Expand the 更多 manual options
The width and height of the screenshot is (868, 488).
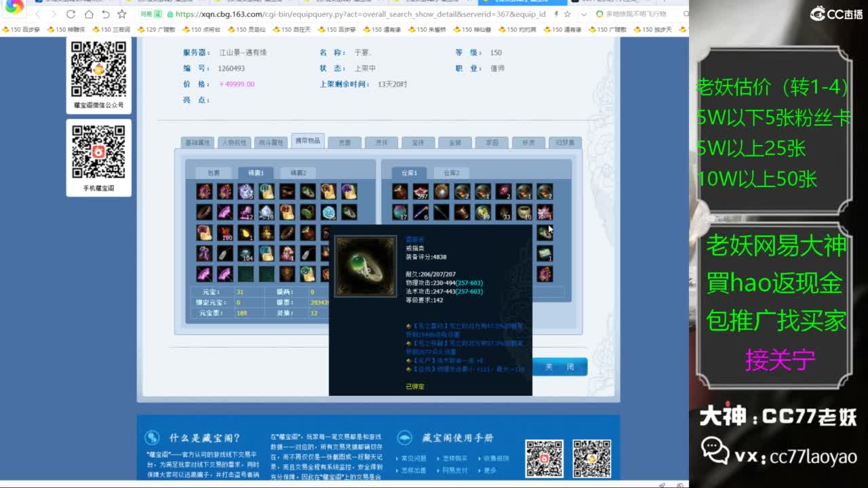coord(489,470)
